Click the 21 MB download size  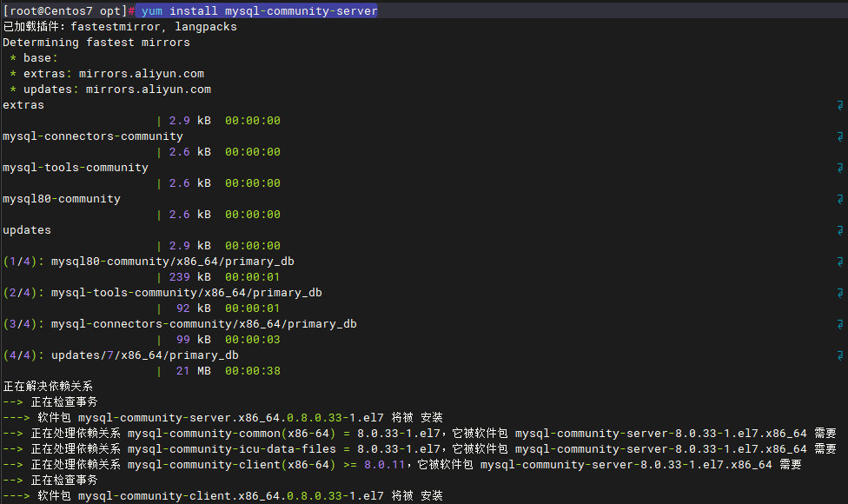[194, 372]
